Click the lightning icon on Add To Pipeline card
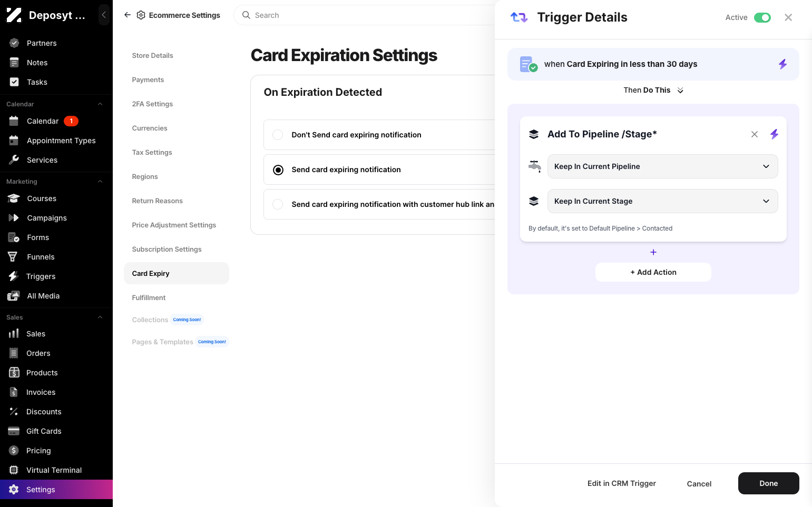 coord(774,134)
